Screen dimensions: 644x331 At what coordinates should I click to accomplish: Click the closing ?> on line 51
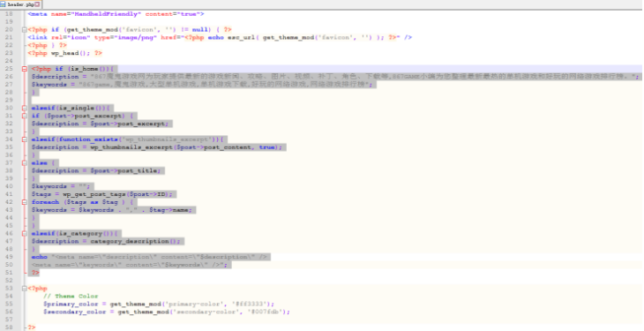(36, 273)
